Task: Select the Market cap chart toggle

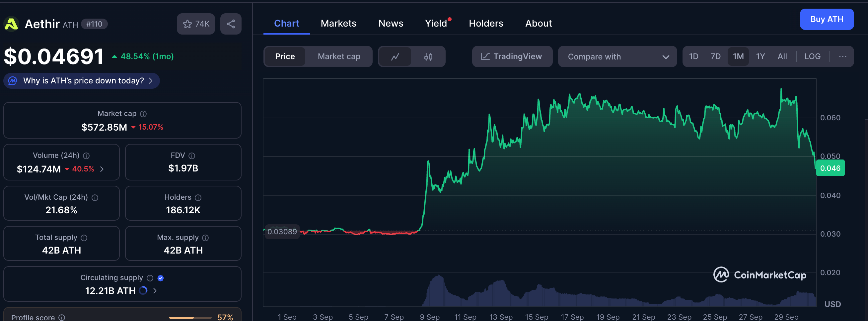Action: 339,56
